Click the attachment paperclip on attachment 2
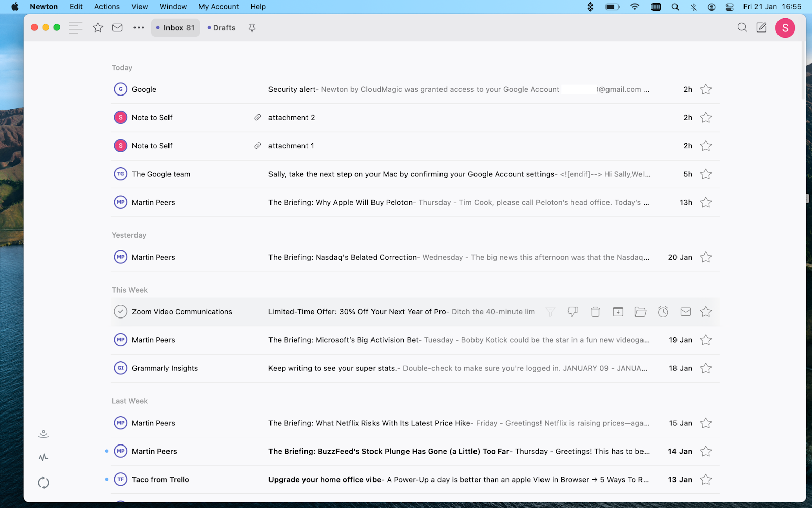Screen dimensions: 812x508 point(257,118)
